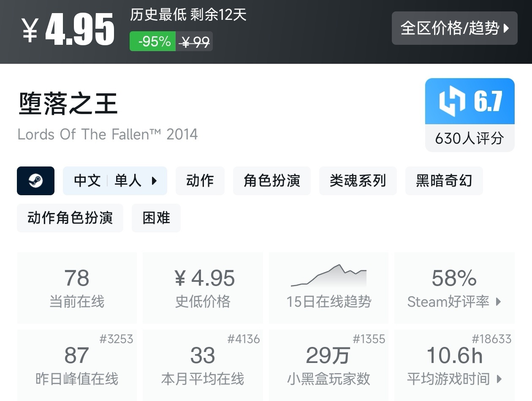532x401 pixels.
Task: Expand the Steam好评率 details arrow
Action: [x=499, y=302]
